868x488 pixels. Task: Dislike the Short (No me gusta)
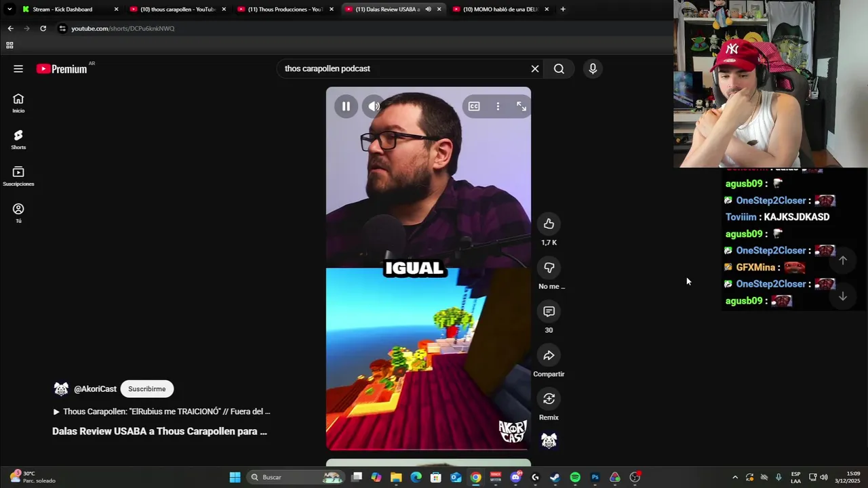tap(549, 268)
